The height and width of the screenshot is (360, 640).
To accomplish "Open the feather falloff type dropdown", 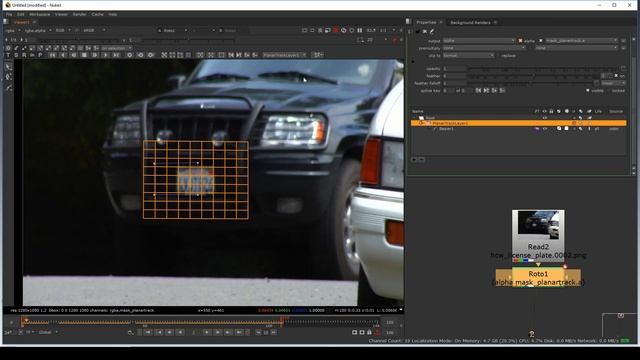I will click(613, 83).
